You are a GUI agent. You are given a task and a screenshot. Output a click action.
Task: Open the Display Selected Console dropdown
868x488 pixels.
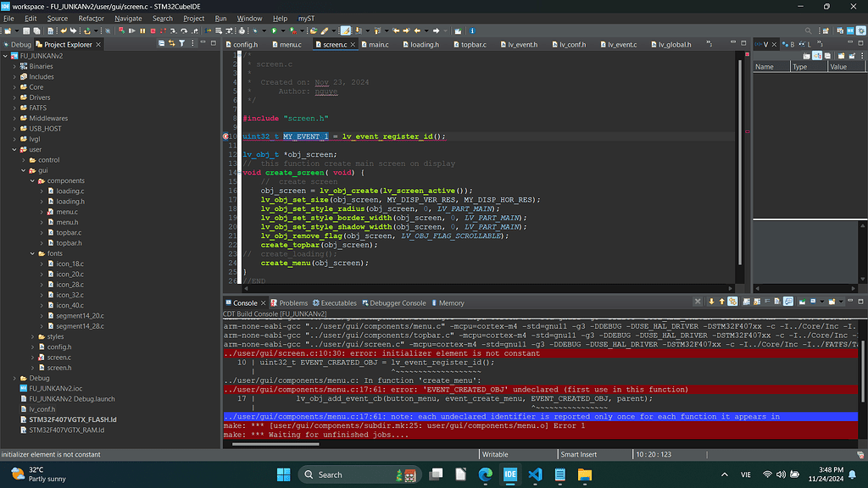pos(822,302)
